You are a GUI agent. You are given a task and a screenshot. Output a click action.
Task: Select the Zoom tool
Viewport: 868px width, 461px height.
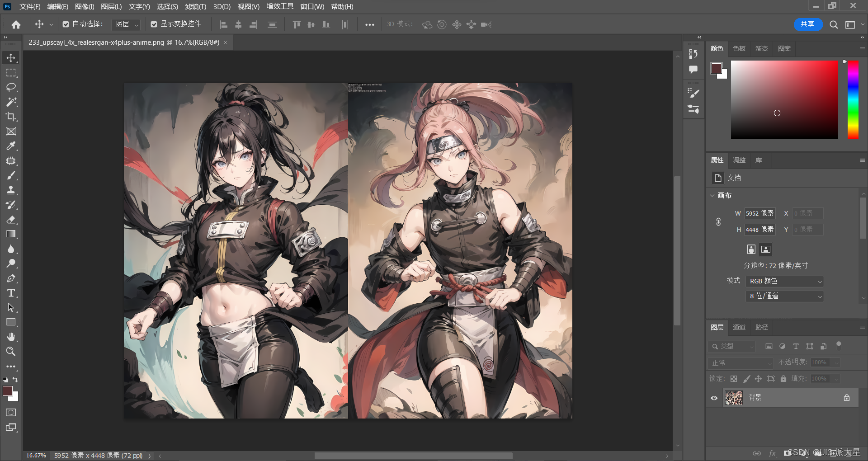coord(11,352)
